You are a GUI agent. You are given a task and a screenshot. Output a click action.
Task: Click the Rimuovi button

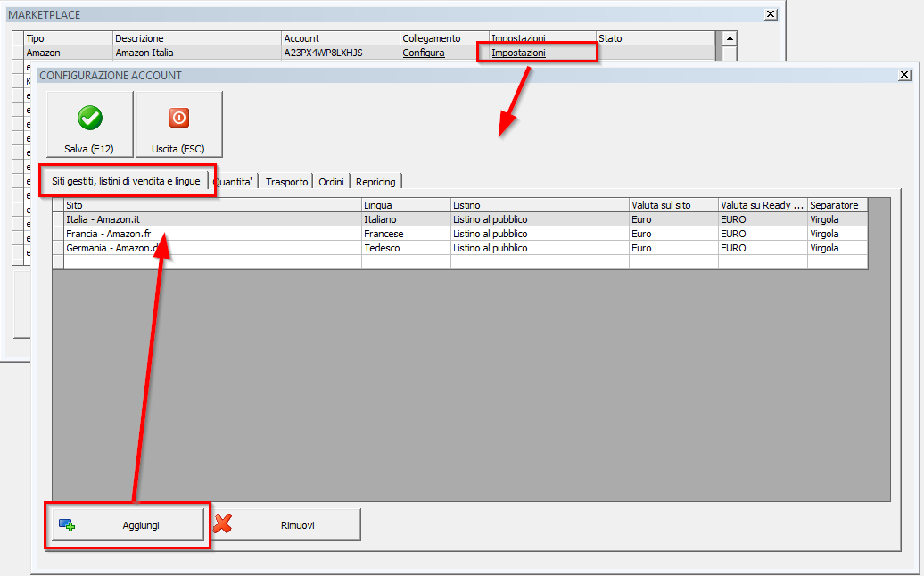click(285, 525)
